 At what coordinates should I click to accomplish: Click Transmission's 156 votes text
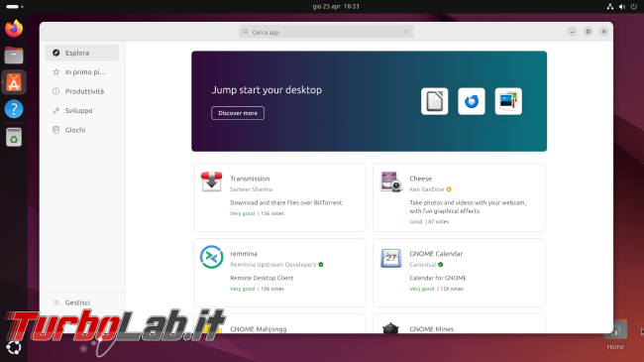click(x=272, y=213)
